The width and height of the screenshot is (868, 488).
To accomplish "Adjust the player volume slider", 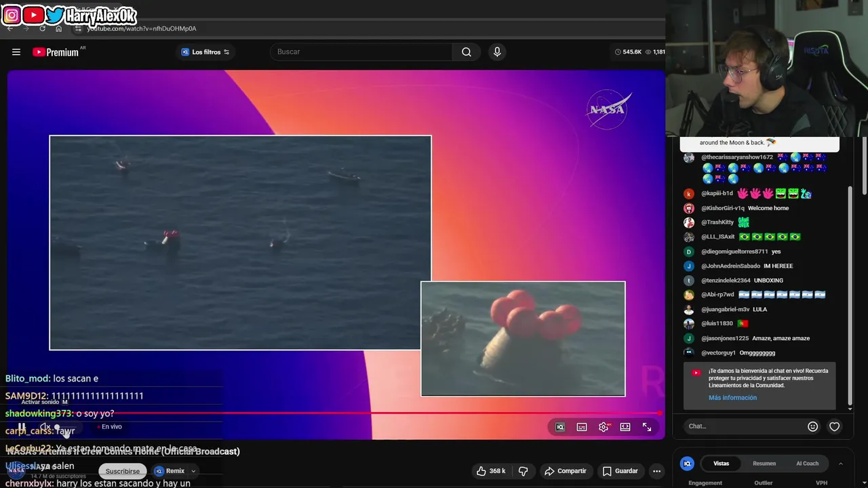I will point(66,428).
